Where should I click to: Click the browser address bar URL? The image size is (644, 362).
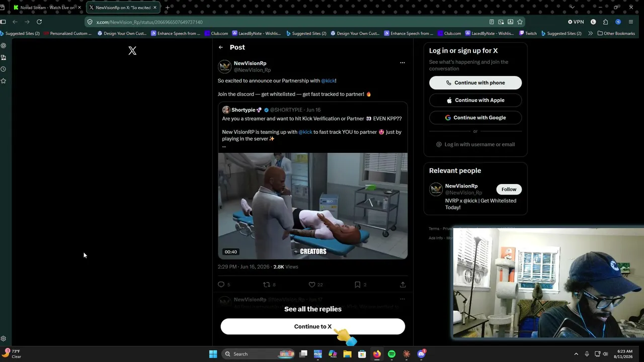point(149,22)
